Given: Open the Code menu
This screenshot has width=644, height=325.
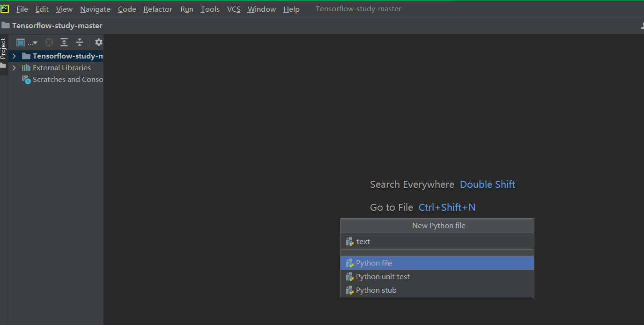Looking at the screenshot, I should point(127,9).
